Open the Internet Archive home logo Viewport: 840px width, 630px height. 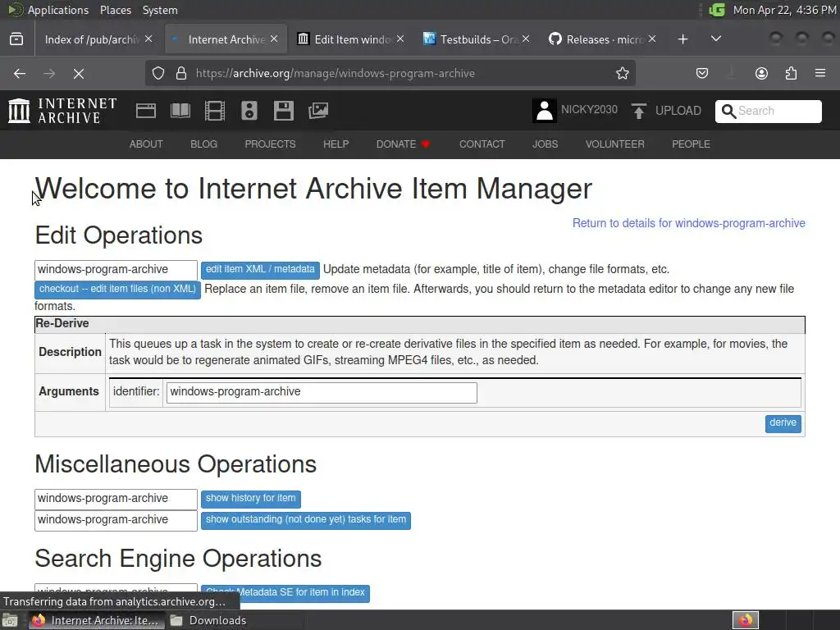click(x=62, y=111)
